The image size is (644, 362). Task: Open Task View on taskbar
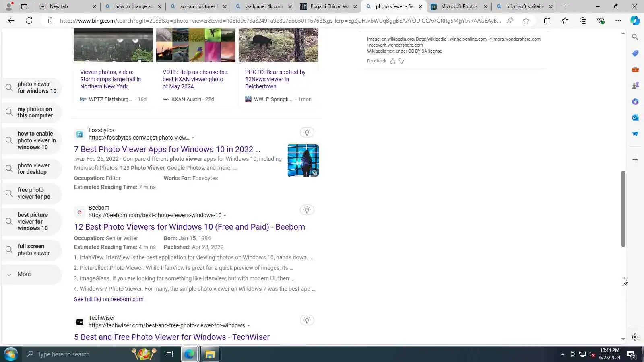(x=170, y=354)
